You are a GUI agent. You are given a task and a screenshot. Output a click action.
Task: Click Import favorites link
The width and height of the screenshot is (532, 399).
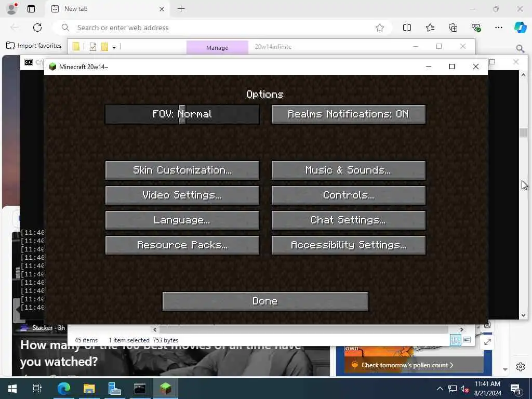[34, 46]
